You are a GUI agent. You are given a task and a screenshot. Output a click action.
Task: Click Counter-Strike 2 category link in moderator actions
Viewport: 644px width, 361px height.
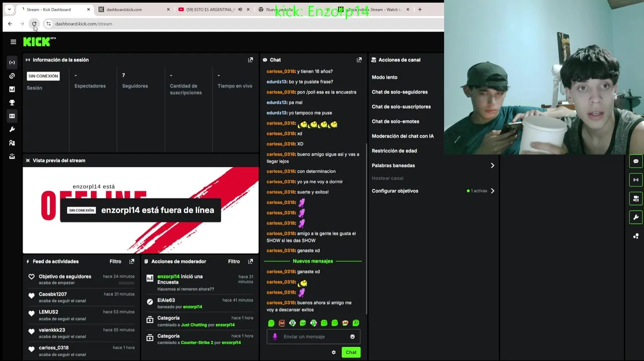tap(197, 342)
